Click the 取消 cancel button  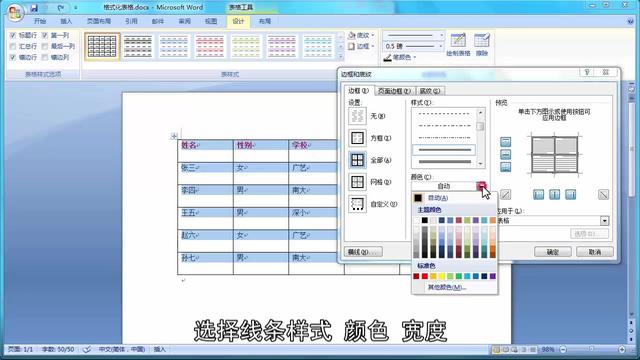595,252
